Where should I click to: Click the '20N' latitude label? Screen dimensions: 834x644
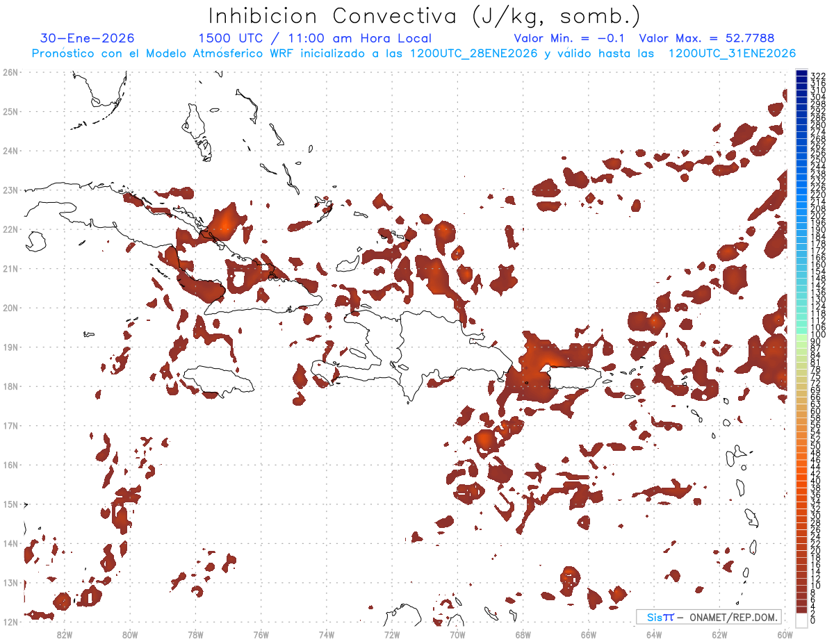10,308
